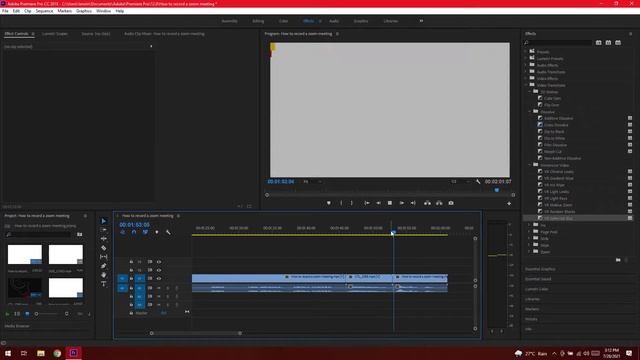Select the Razor tool
This screenshot has height=360, width=640.
coord(104,248)
